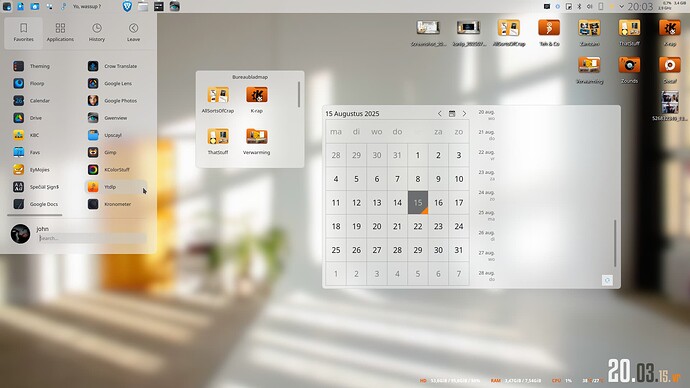690x388 pixels.
Task: Select August 1 in the calendar
Action: coord(418,155)
